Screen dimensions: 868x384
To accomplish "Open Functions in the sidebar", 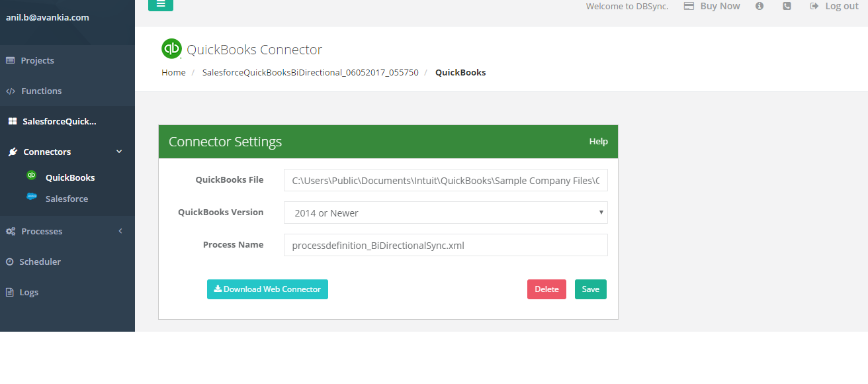I will click(41, 91).
